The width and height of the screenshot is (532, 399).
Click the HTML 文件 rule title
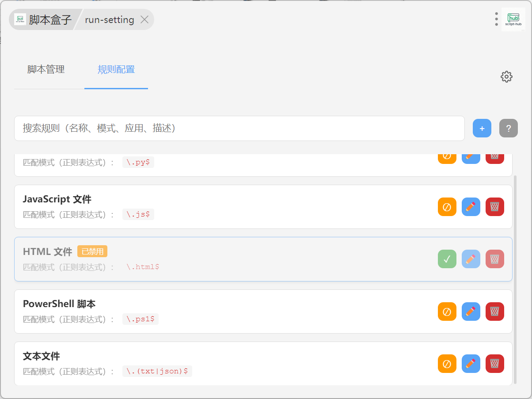coord(47,252)
